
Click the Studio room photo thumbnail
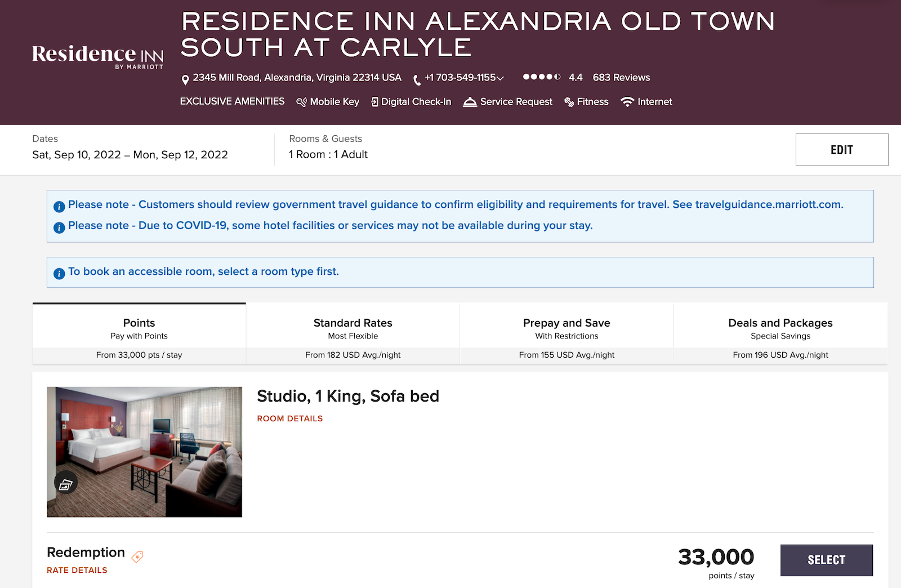[145, 451]
